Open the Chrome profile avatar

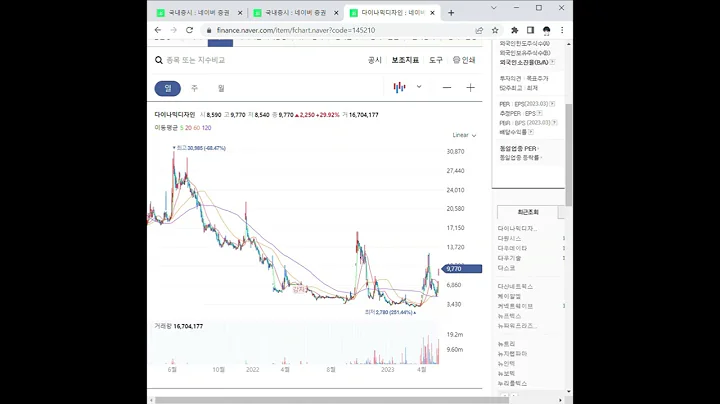click(546, 30)
